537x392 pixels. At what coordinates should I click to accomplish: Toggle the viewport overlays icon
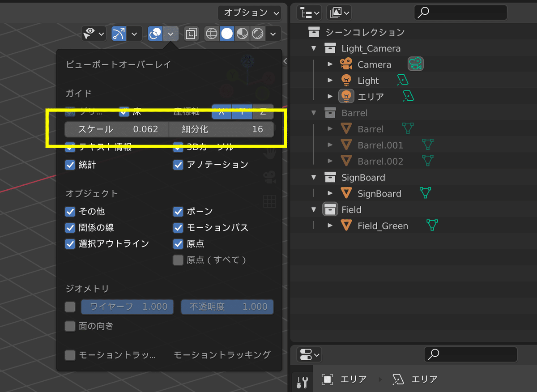[155, 34]
